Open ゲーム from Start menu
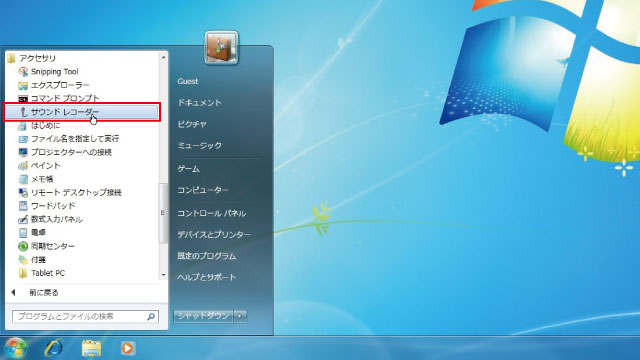The width and height of the screenshot is (640, 360). [x=189, y=169]
